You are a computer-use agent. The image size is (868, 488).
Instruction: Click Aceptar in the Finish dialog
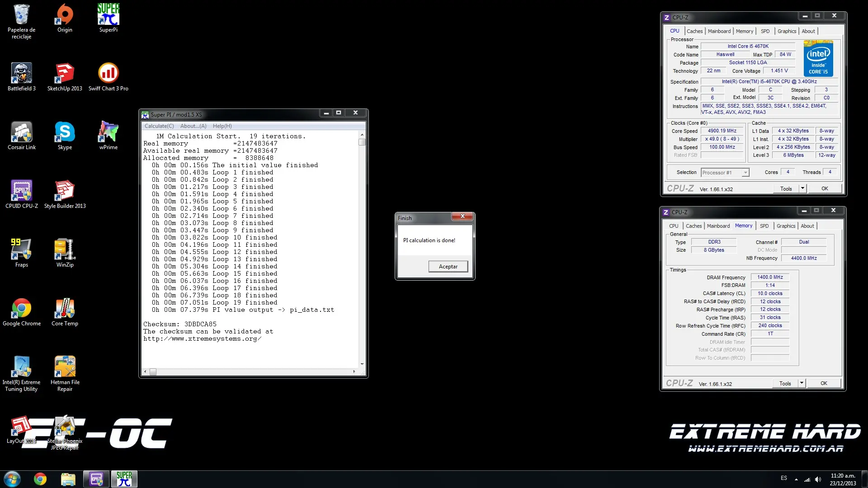tap(448, 267)
